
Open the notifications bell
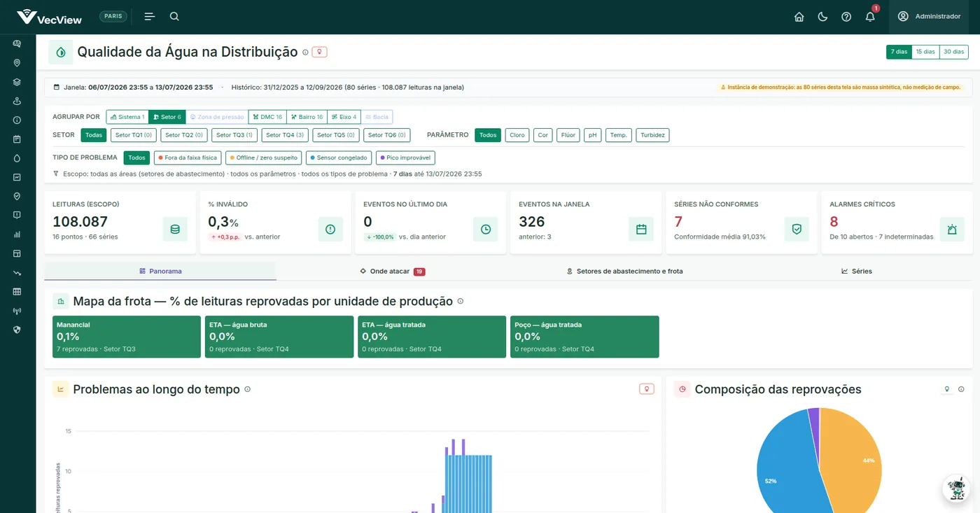point(870,17)
